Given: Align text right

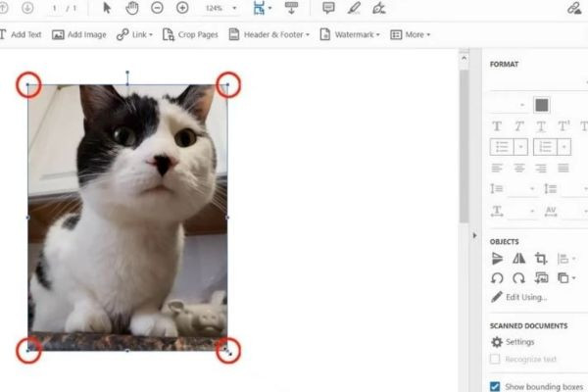Looking at the screenshot, I should [541, 168].
